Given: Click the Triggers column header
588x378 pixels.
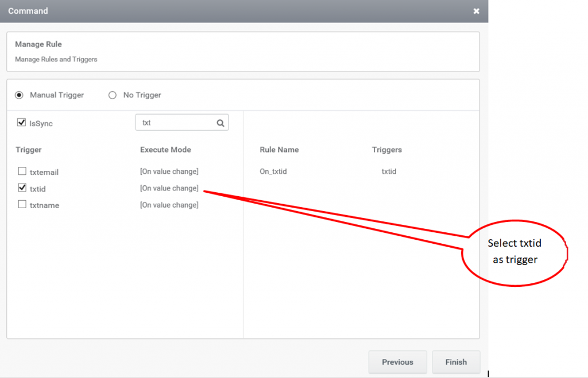Looking at the screenshot, I should tap(386, 150).
